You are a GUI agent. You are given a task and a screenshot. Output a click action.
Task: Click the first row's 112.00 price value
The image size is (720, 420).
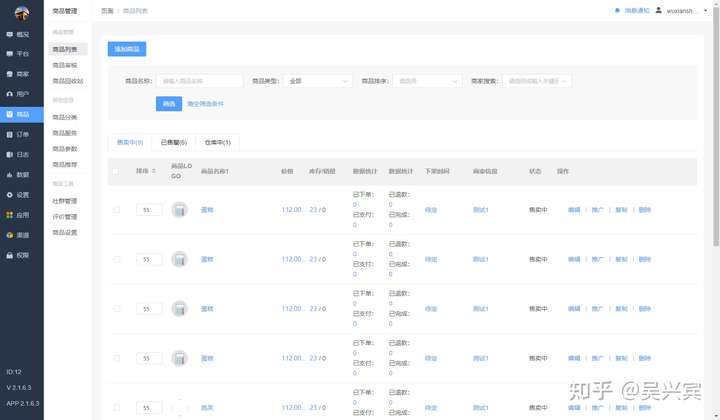[292, 210]
